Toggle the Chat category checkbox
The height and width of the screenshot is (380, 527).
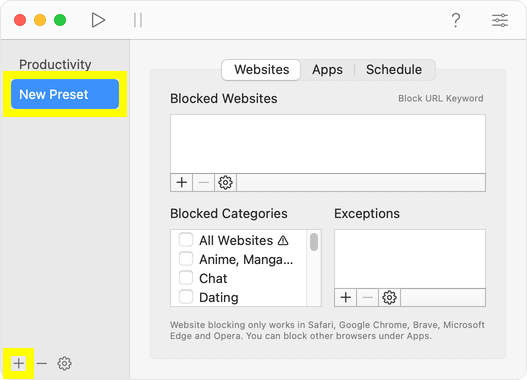(186, 278)
